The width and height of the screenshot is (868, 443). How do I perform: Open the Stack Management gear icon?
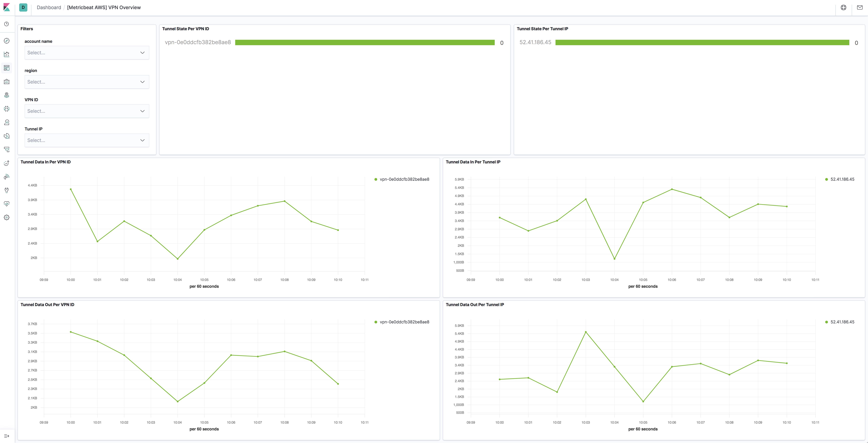click(6, 217)
